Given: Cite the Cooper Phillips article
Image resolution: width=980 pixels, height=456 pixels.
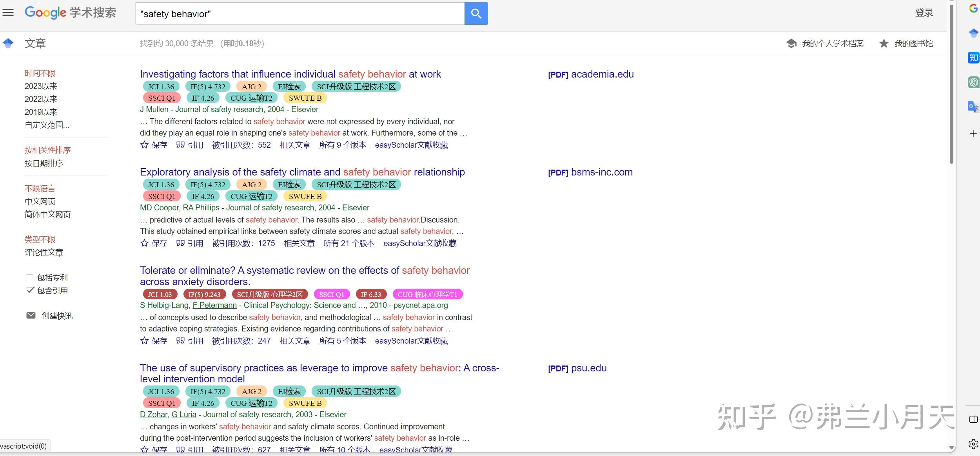Looking at the screenshot, I should pos(190,243).
